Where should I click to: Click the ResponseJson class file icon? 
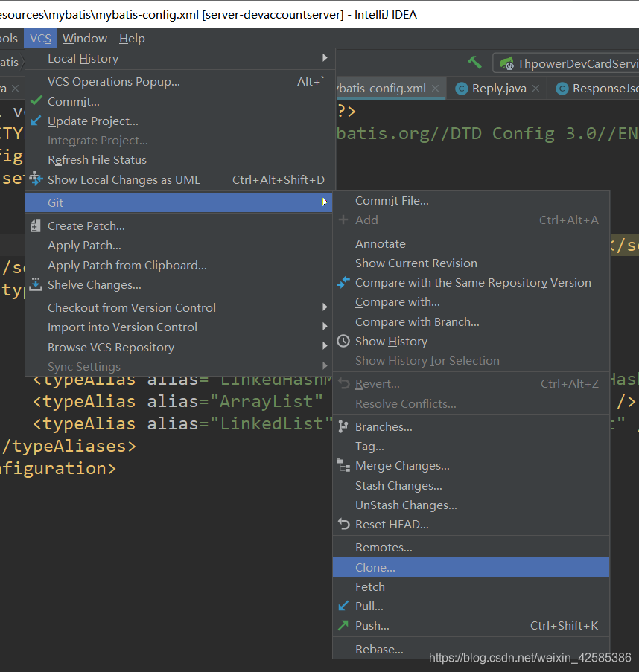pos(562,89)
